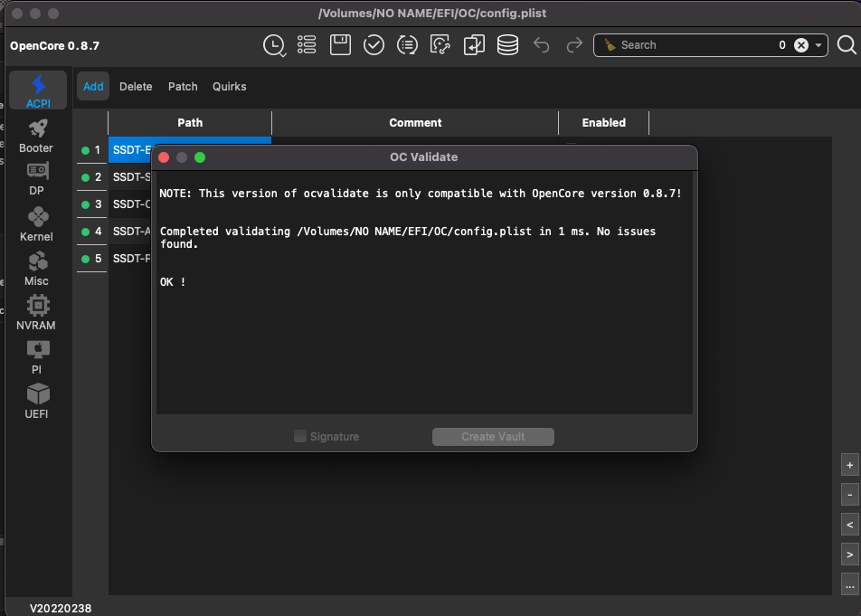The height and width of the screenshot is (616, 861).
Task: Switch to the Quirks tab
Action: [x=229, y=87]
